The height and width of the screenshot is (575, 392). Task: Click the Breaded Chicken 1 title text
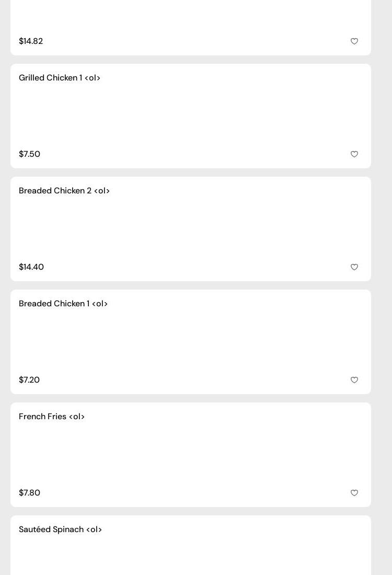63,304
